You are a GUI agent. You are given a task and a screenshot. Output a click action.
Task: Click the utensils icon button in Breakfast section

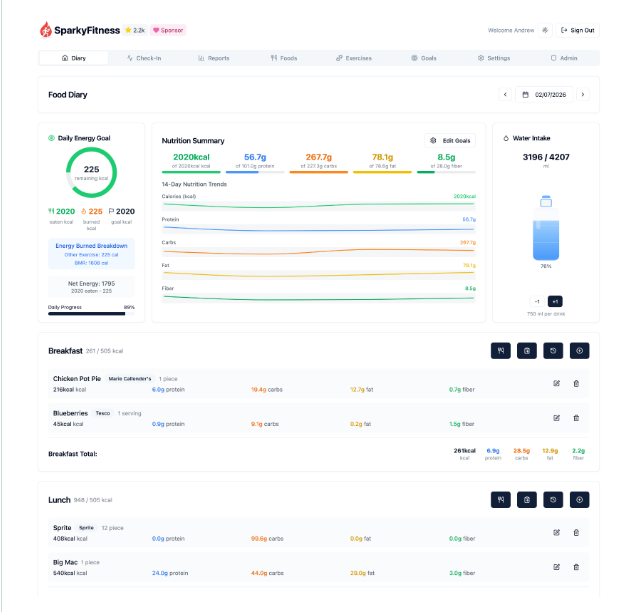501,351
